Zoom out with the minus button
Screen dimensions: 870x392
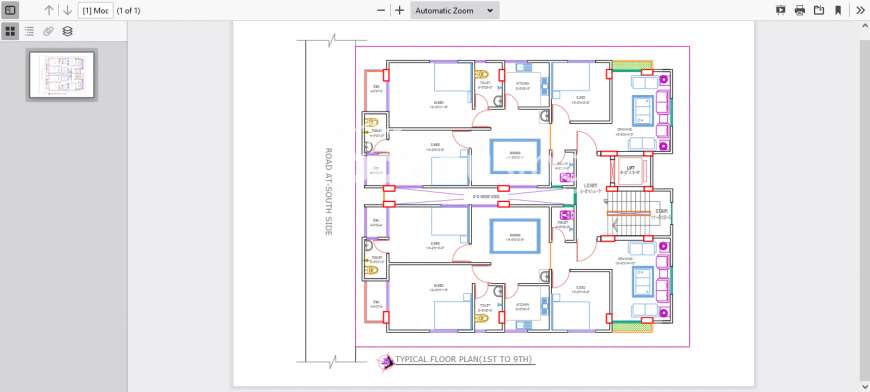coord(381,11)
